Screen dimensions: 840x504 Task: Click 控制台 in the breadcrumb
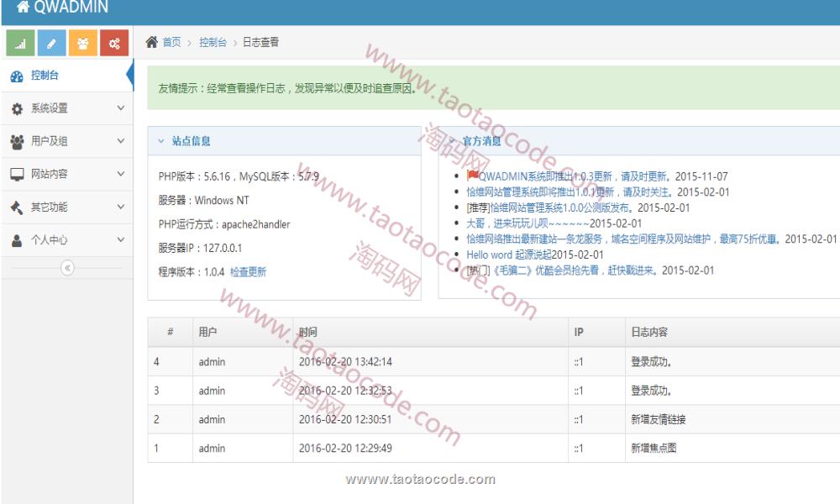213,42
